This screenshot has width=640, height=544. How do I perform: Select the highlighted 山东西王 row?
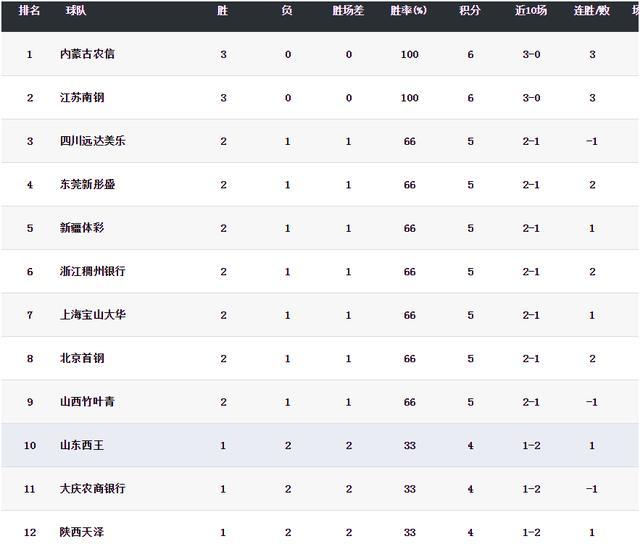pyautogui.click(x=320, y=445)
